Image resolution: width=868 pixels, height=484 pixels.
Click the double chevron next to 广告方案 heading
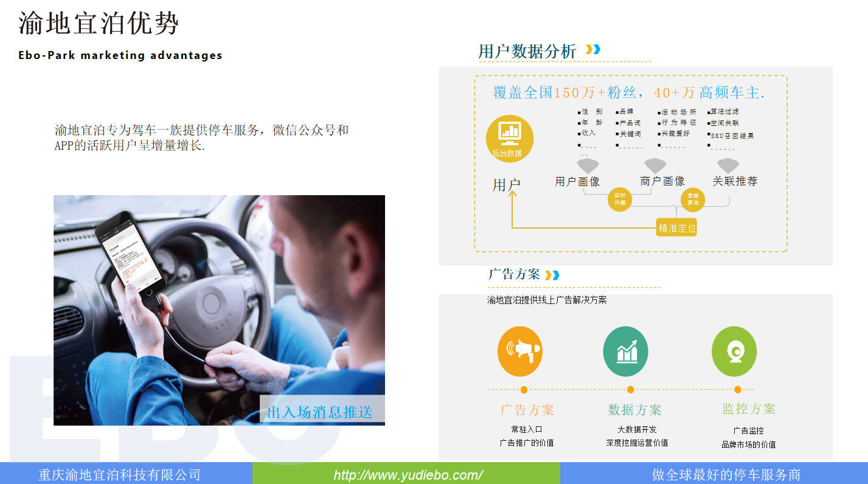pyautogui.click(x=552, y=275)
